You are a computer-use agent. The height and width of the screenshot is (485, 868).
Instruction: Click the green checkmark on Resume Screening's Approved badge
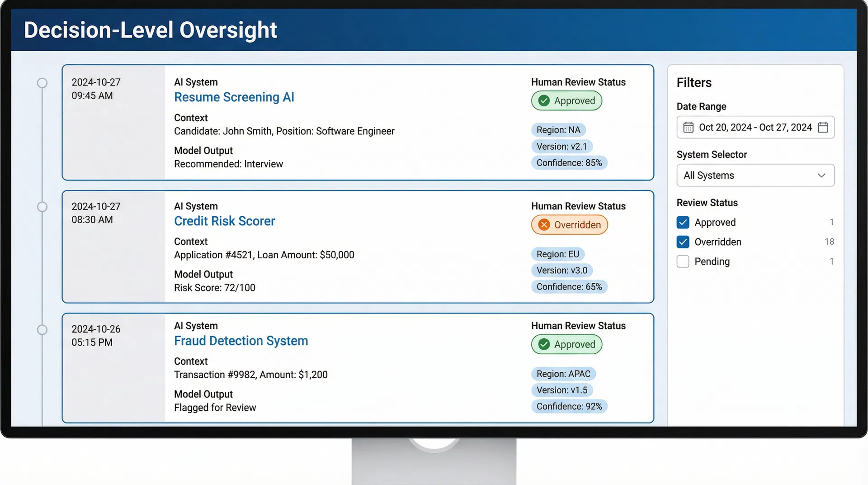click(544, 100)
